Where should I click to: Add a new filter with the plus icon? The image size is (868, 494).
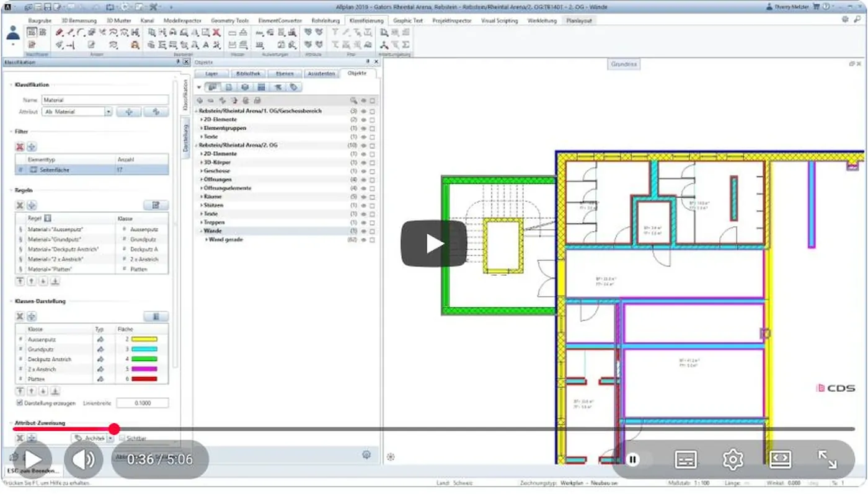pyautogui.click(x=32, y=147)
